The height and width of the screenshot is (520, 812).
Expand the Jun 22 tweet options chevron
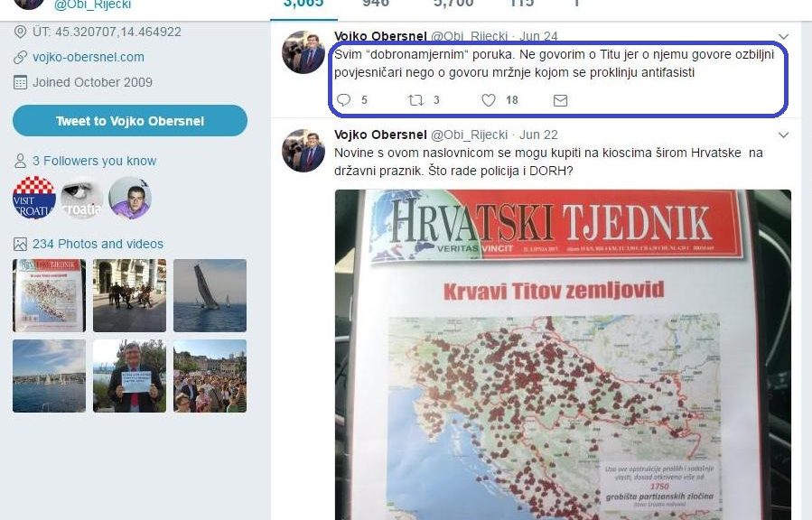tap(784, 135)
